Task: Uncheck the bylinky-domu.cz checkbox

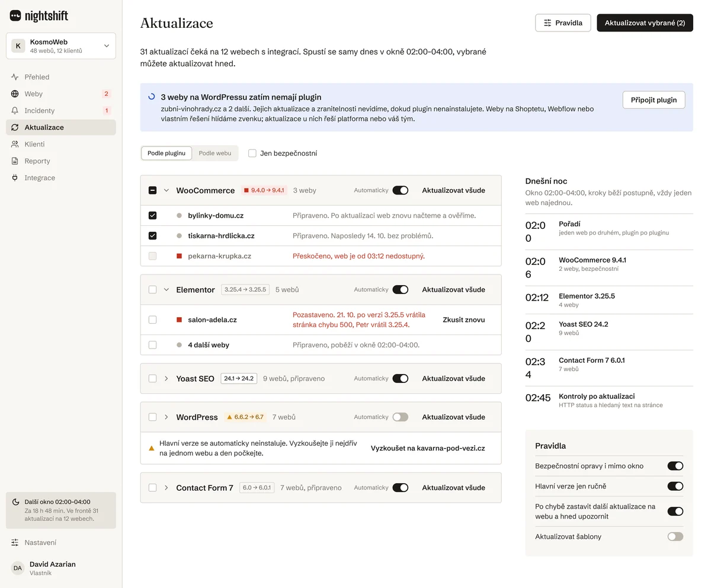Action: (x=152, y=216)
